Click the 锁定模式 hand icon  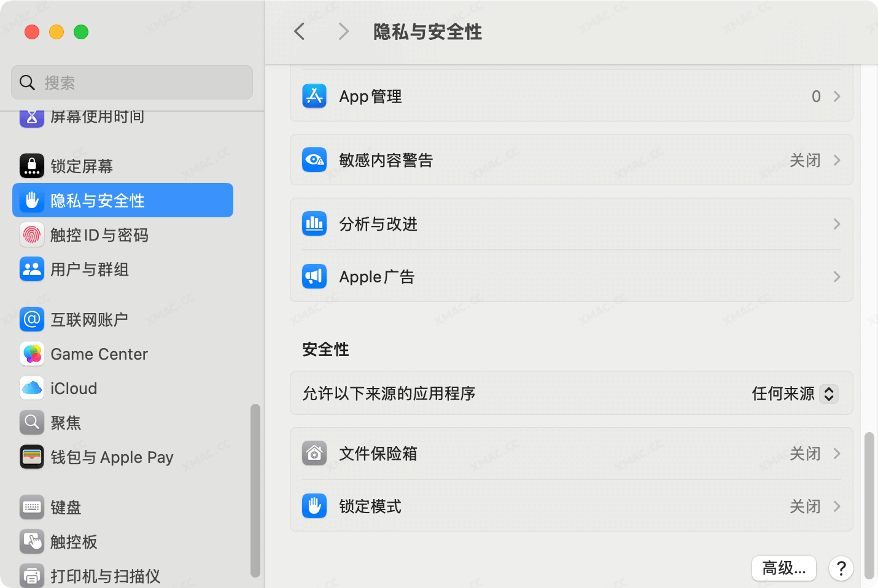[314, 506]
